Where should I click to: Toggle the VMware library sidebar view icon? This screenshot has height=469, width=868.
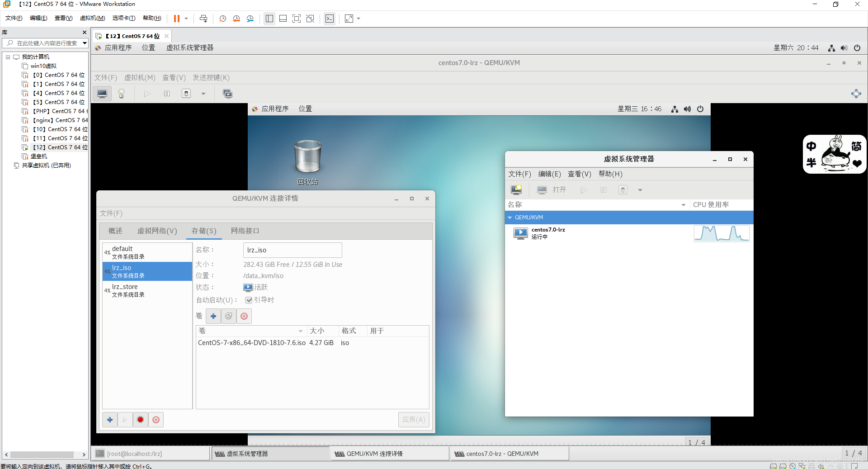(x=269, y=19)
